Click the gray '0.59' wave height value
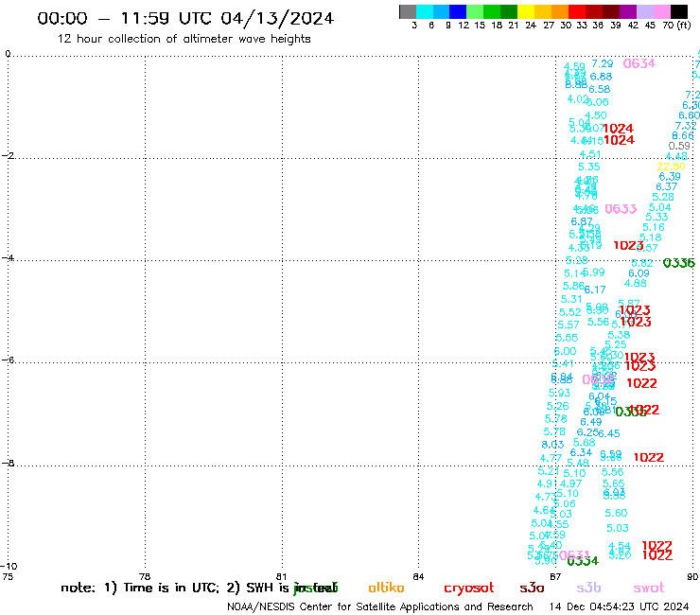The image size is (700, 615). (x=679, y=146)
